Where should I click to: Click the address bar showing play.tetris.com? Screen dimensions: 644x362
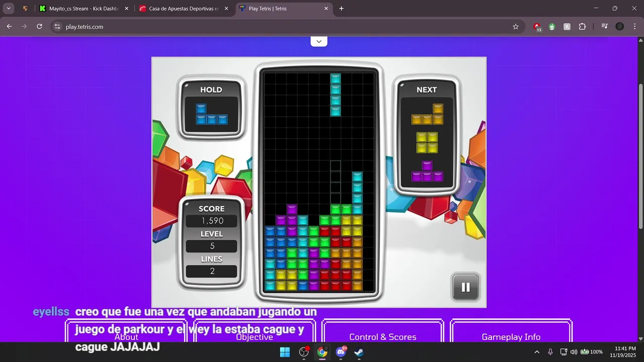(287, 27)
